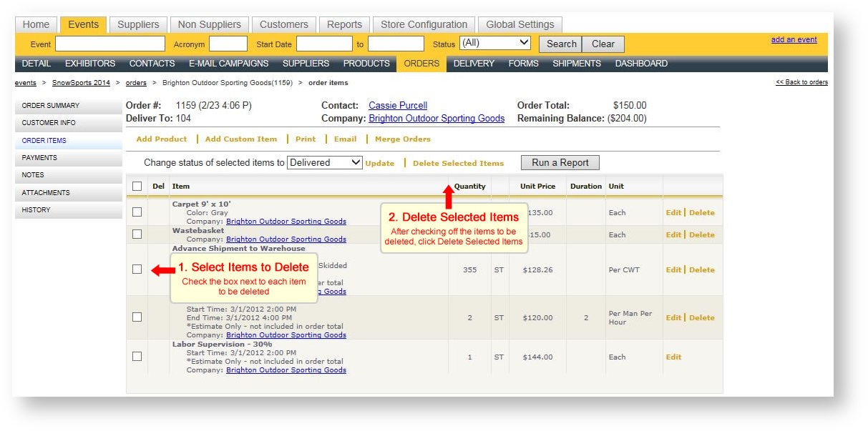Switch to the Reports tab
The height and width of the screenshot is (431, 868).
[x=344, y=24]
